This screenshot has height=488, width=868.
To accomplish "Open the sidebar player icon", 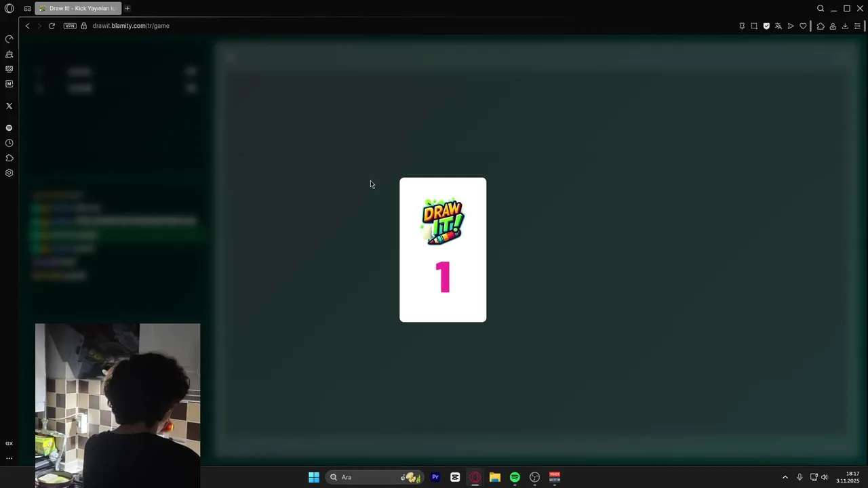I will pyautogui.click(x=9, y=127).
